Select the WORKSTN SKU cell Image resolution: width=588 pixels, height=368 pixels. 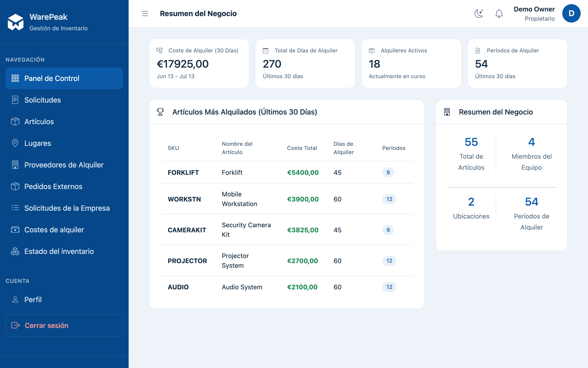click(184, 199)
